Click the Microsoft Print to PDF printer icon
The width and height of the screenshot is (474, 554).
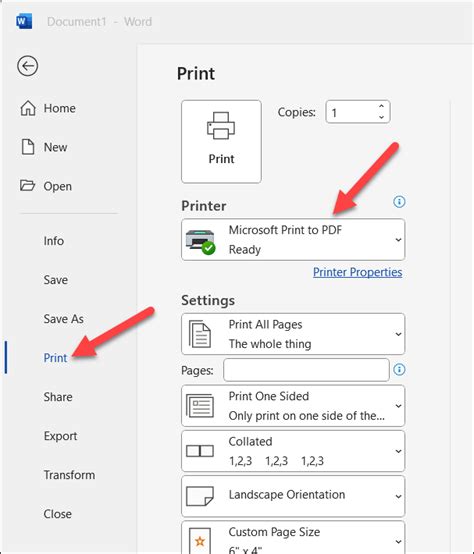click(200, 241)
